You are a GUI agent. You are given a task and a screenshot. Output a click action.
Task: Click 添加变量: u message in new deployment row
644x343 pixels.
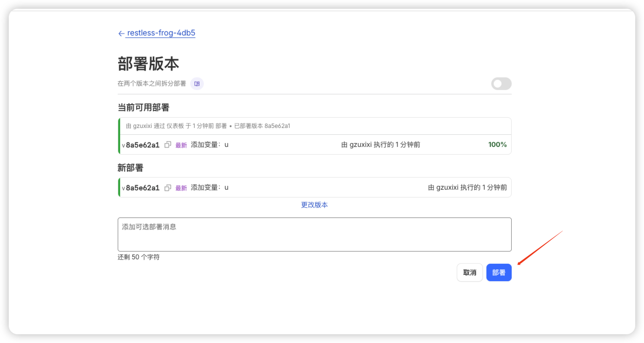point(210,187)
